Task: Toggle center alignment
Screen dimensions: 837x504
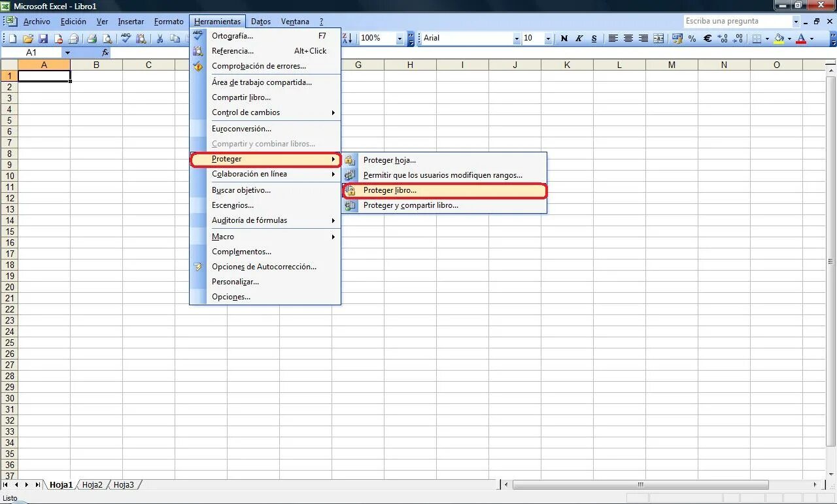Action: pos(628,39)
